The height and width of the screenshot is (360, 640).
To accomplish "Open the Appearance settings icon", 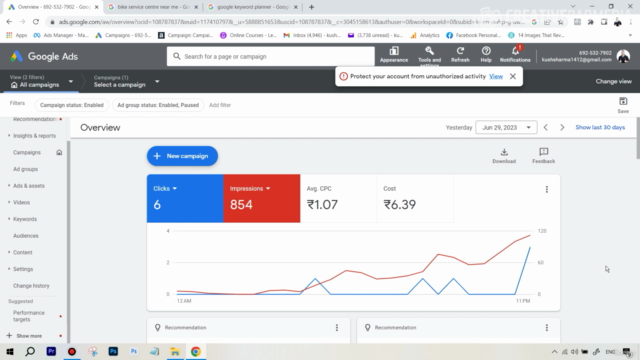I will tap(393, 54).
